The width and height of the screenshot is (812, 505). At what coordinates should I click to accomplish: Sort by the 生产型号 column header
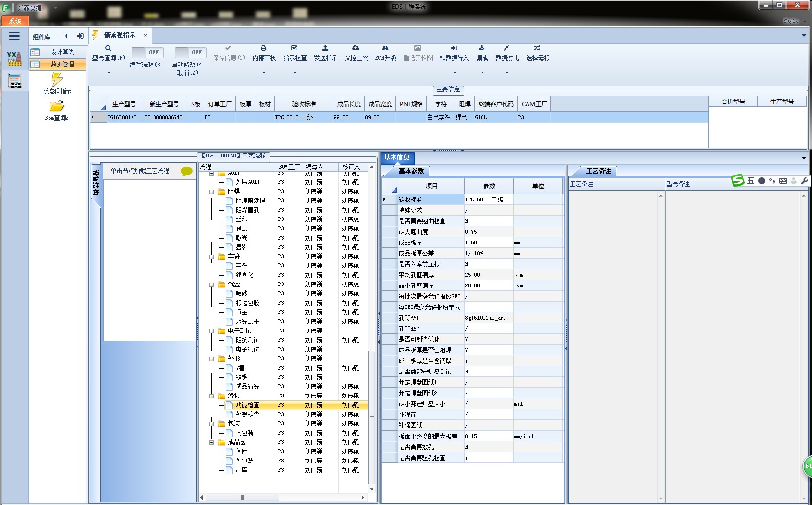[x=124, y=104]
